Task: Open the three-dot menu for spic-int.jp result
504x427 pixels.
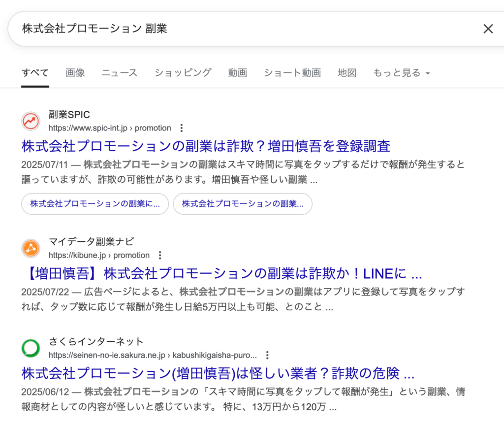Action: [x=182, y=128]
